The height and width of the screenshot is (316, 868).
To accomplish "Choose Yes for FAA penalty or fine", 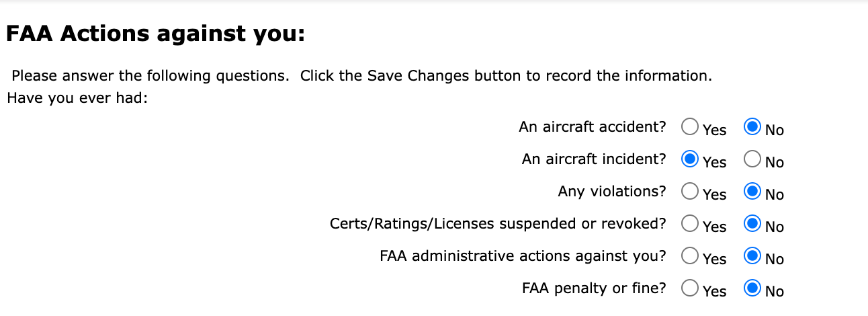I will [x=689, y=288].
